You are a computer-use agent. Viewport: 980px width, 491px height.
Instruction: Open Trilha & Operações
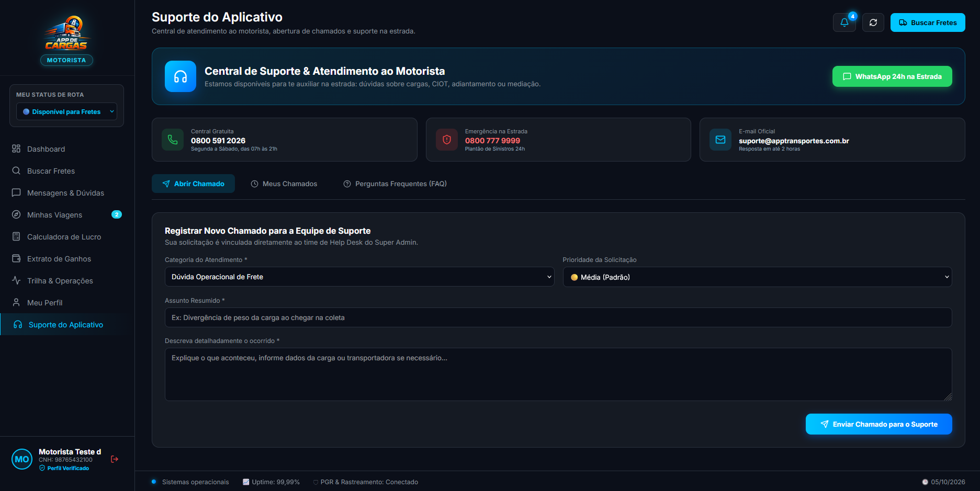pyautogui.click(x=67, y=281)
